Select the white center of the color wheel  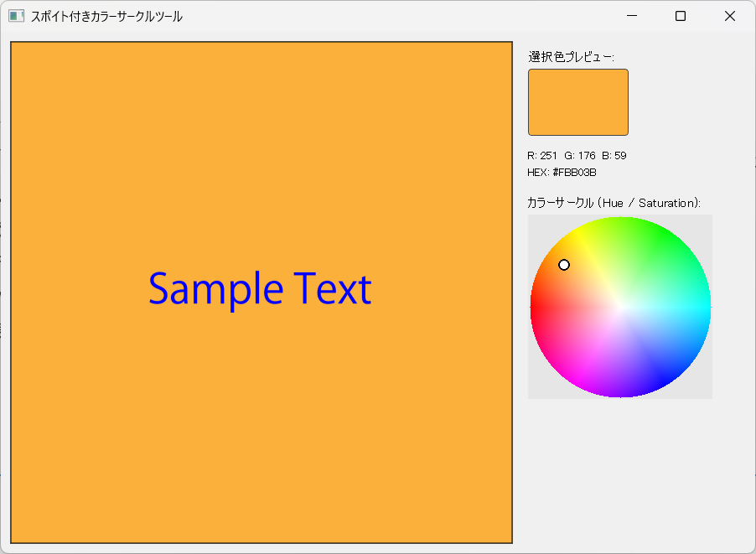click(620, 307)
